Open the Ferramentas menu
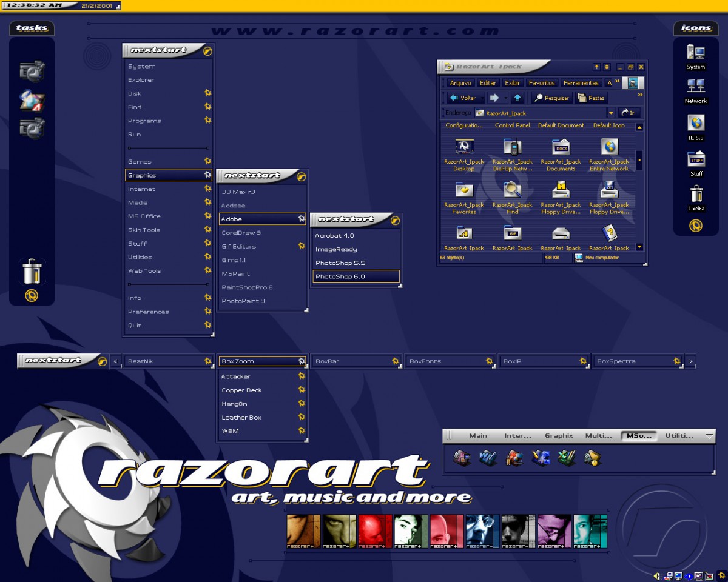Viewport: 728px width, 582px height. pyautogui.click(x=581, y=83)
